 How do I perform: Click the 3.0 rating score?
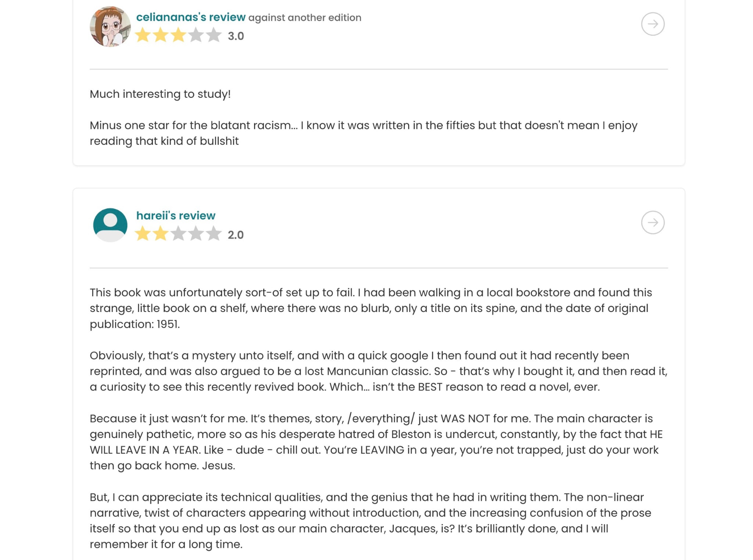(x=236, y=37)
